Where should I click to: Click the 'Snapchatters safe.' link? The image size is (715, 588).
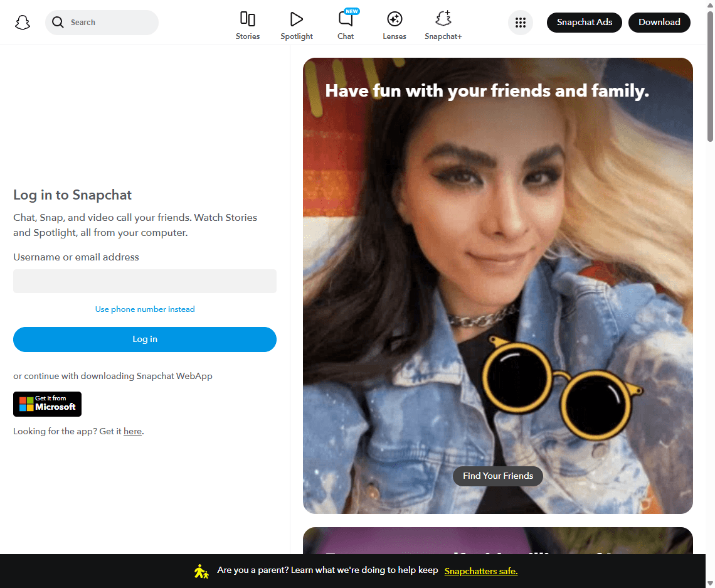(480, 571)
